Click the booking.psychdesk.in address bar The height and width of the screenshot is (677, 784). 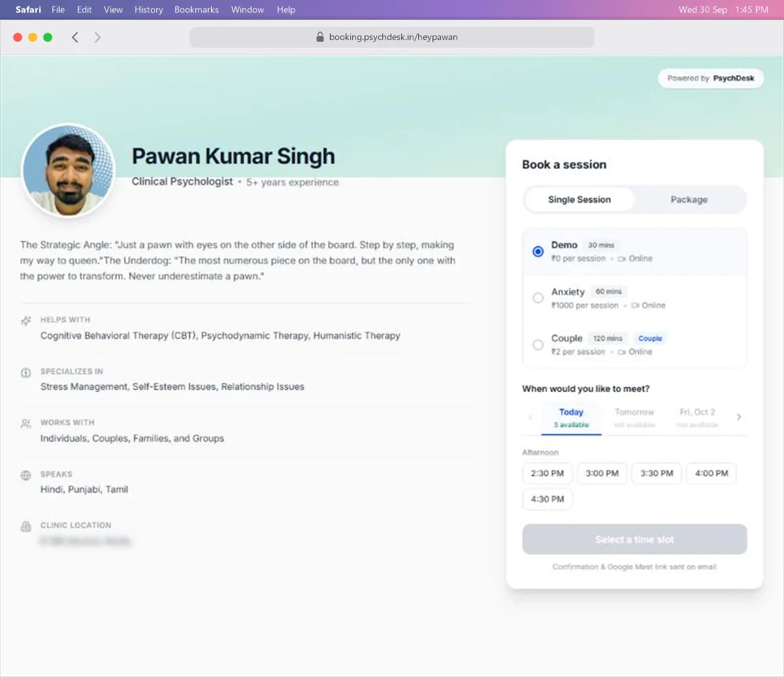click(x=392, y=37)
